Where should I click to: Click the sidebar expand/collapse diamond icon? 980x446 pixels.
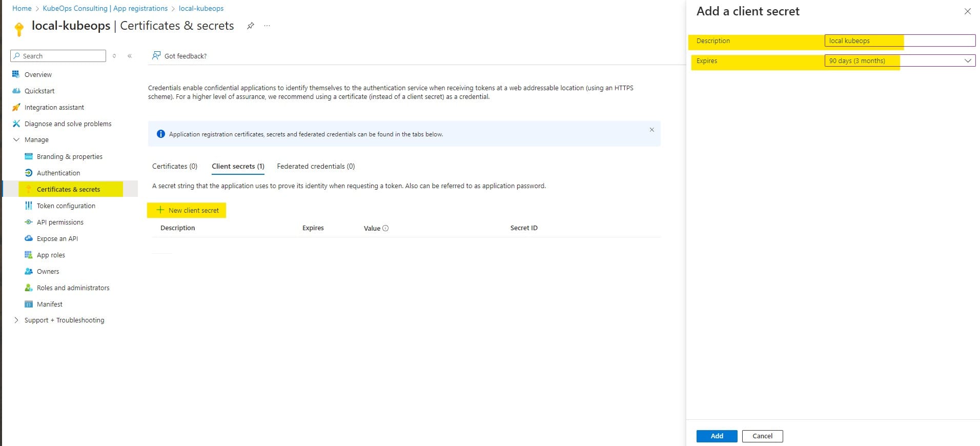pyautogui.click(x=114, y=56)
